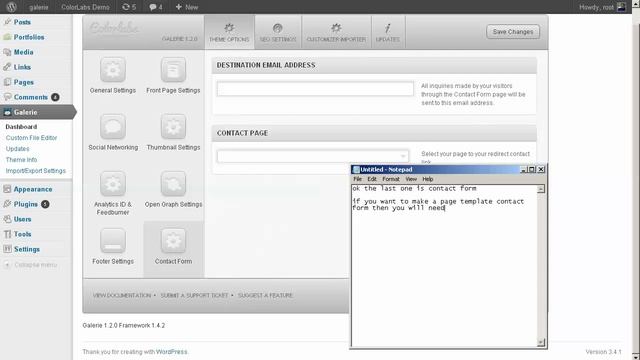
Task: Open Notepad Edit menu
Action: point(372,179)
